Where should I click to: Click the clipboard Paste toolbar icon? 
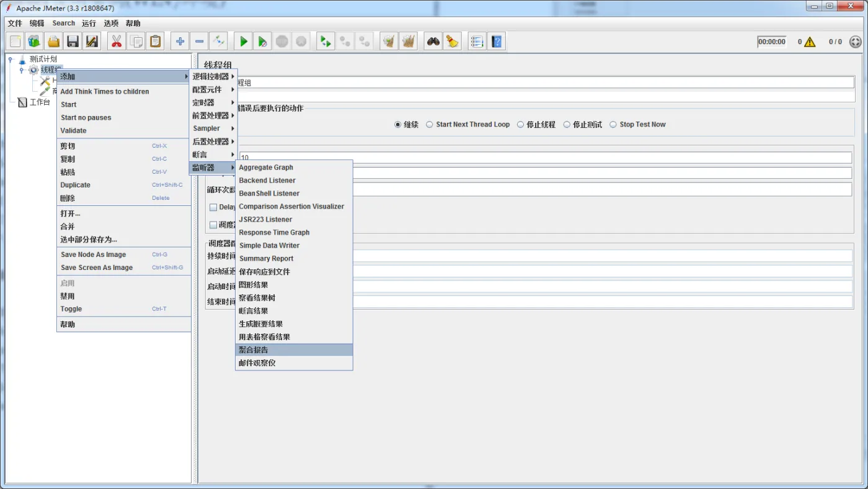[156, 42]
